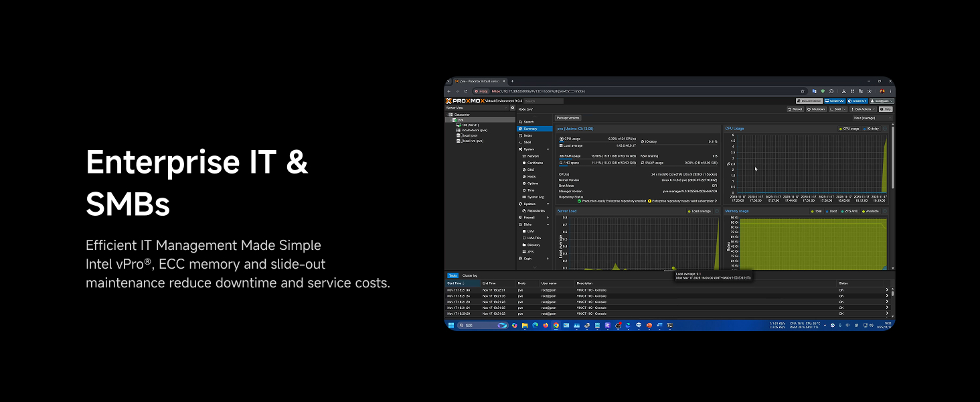
Task: Toggle Load average legend in Server Load
Action: 700,211
